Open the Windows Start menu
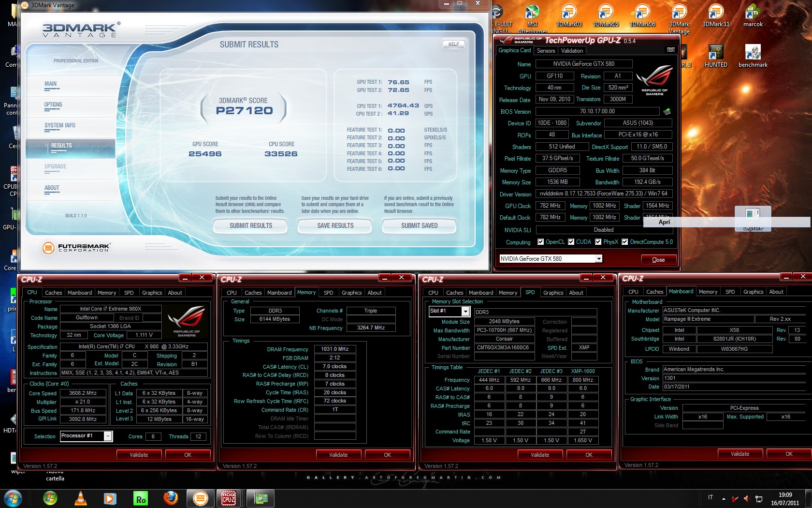812x508 pixels. [x=13, y=498]
